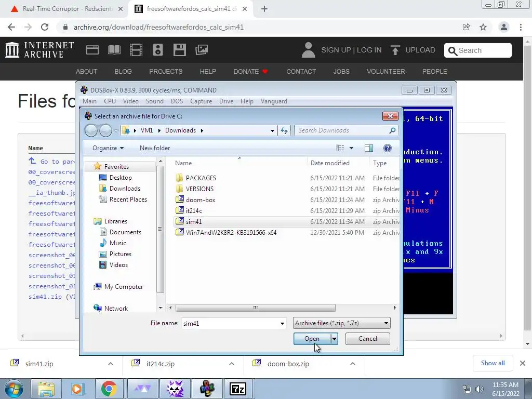Click the Windows Start orb
The image size is (532, 399).
(14, 389)
